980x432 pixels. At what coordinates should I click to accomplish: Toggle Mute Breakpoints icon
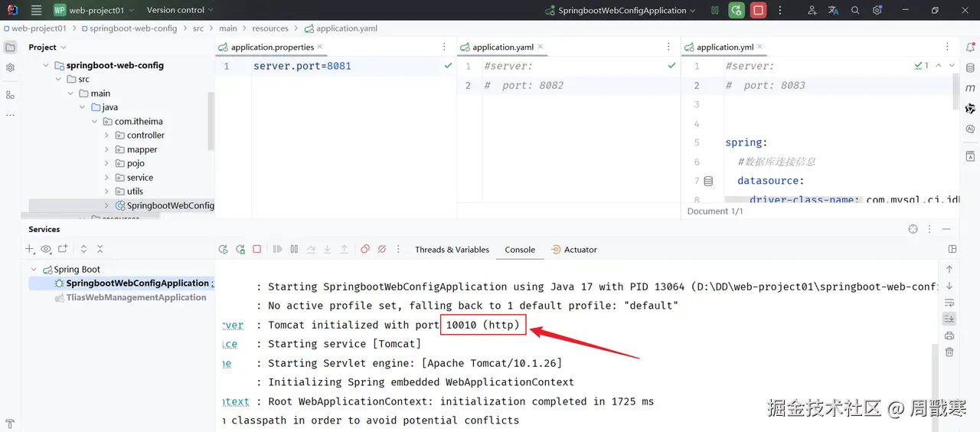382,249
